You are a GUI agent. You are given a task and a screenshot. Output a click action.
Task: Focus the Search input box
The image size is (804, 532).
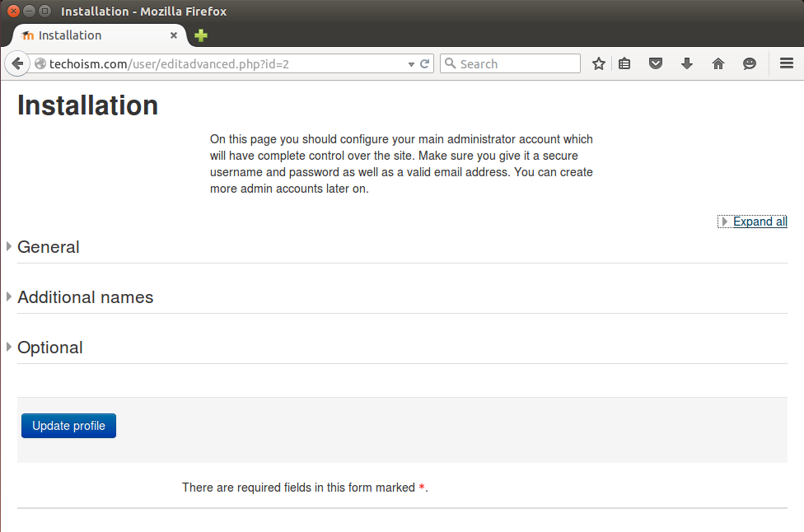click(510, 63)
